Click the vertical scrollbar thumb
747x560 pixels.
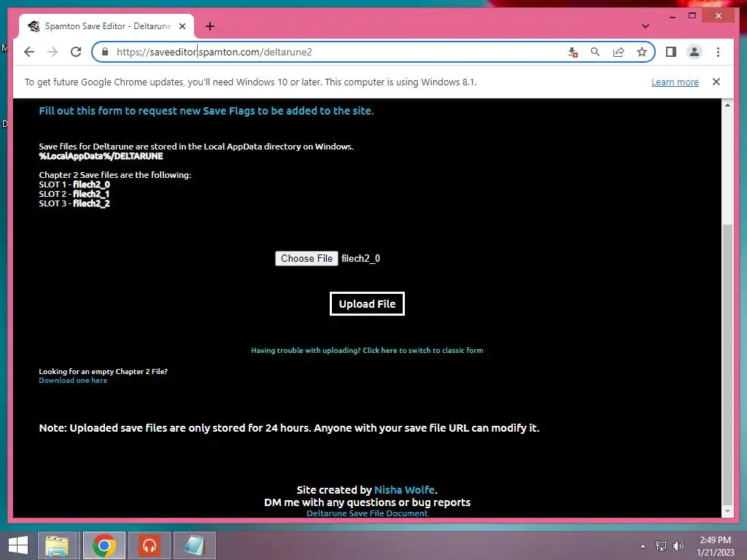click(x=727, y=365)
